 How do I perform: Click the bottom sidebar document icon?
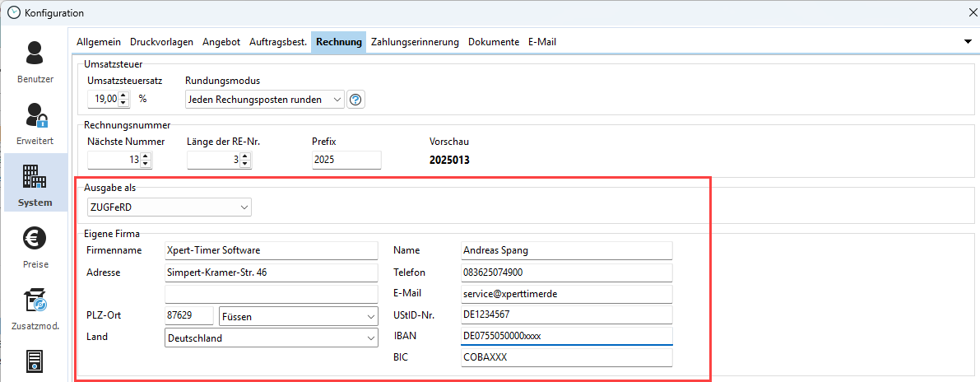click(x=35, y=362)
